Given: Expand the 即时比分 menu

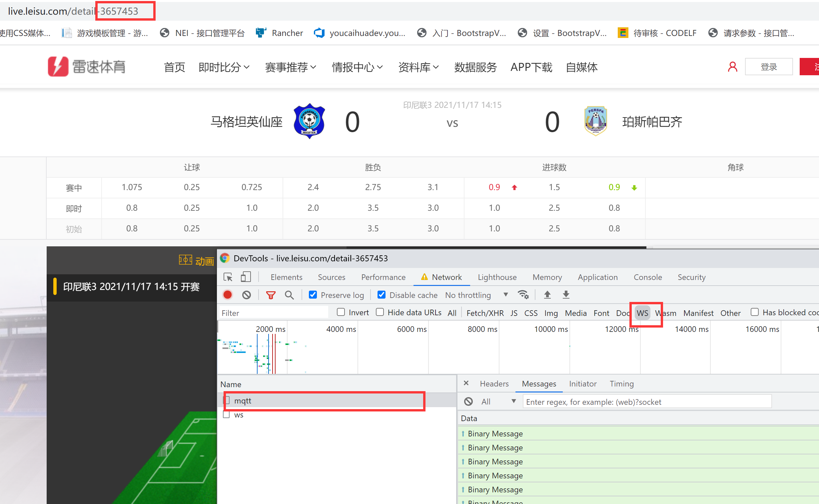Looking at the screenshot, I should point(224,67).
